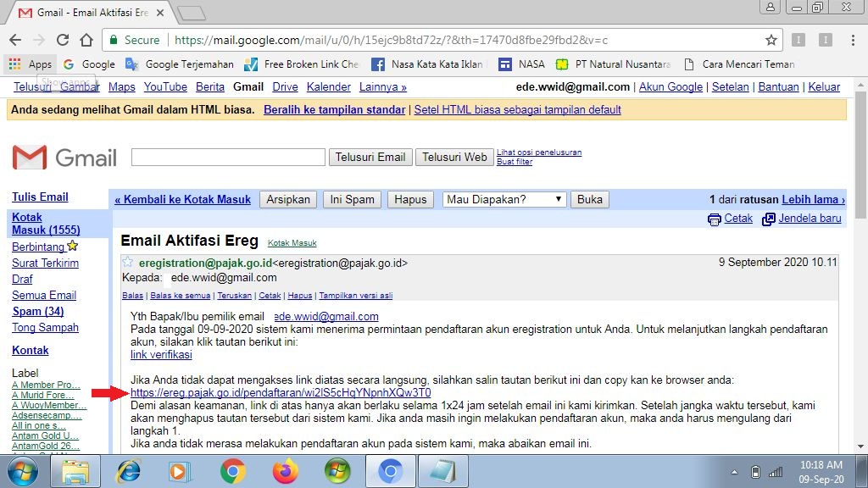Open the Setelan link
The height and width of the screenshot is (488, 868).
(730, 87)
